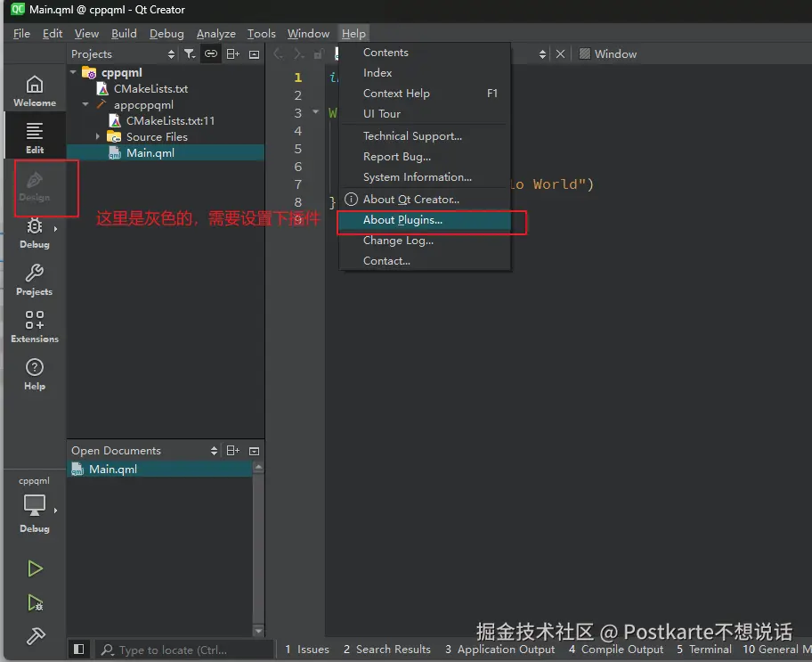Viewport: 812px width, 662px height.
Task: Open the cppqml kit selector monitor icon
Action: click(x=35, y=505)
